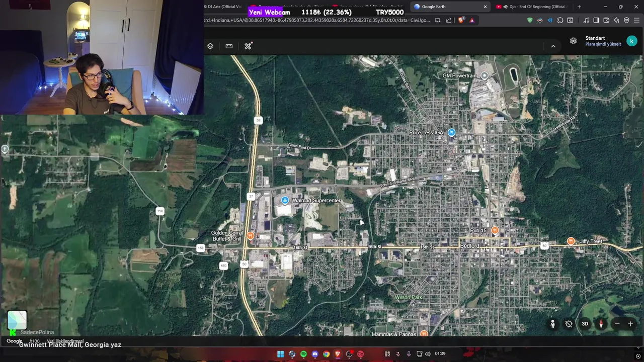Open the Windows Start menu

pos(280,354)
